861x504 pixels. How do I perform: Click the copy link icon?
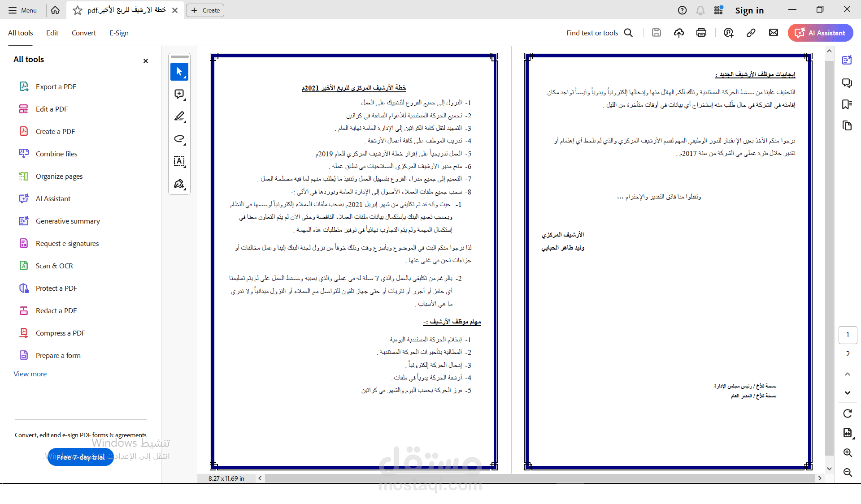[751, 33]
